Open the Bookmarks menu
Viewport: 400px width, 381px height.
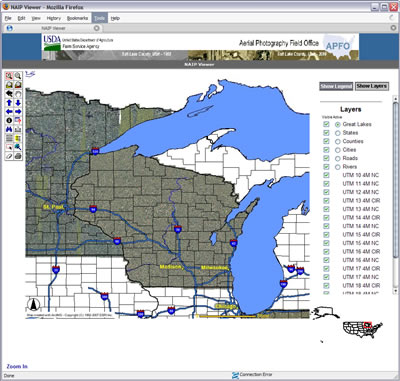click(77, 18)
